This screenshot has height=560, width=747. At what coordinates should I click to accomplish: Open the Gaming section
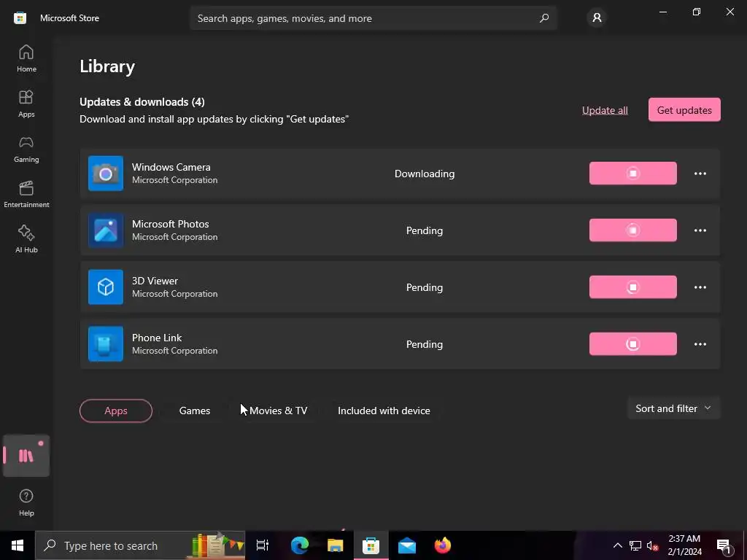coord(26,149)
